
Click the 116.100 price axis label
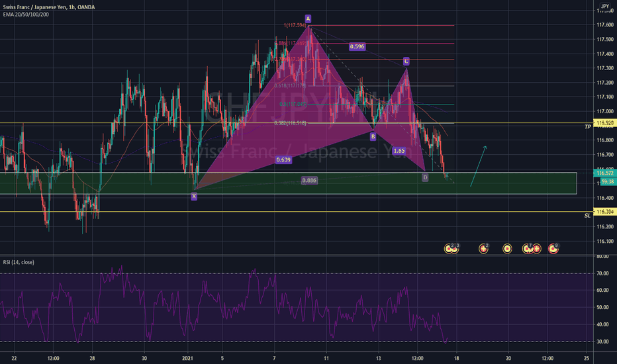click(605, 241)
